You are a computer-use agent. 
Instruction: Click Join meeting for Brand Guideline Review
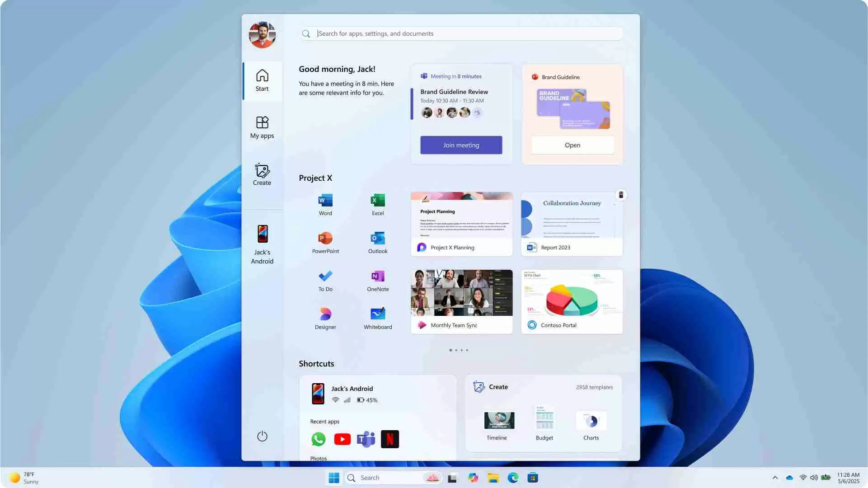pos(461,145)
